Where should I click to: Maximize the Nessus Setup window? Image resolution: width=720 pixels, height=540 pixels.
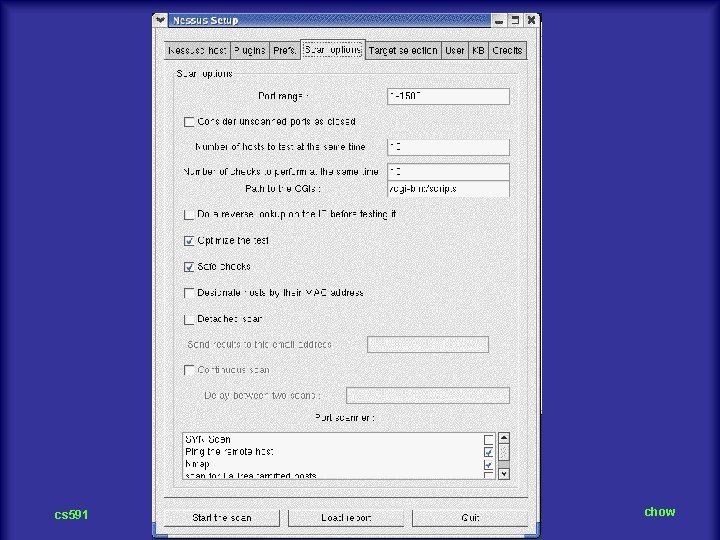[515, 21]
